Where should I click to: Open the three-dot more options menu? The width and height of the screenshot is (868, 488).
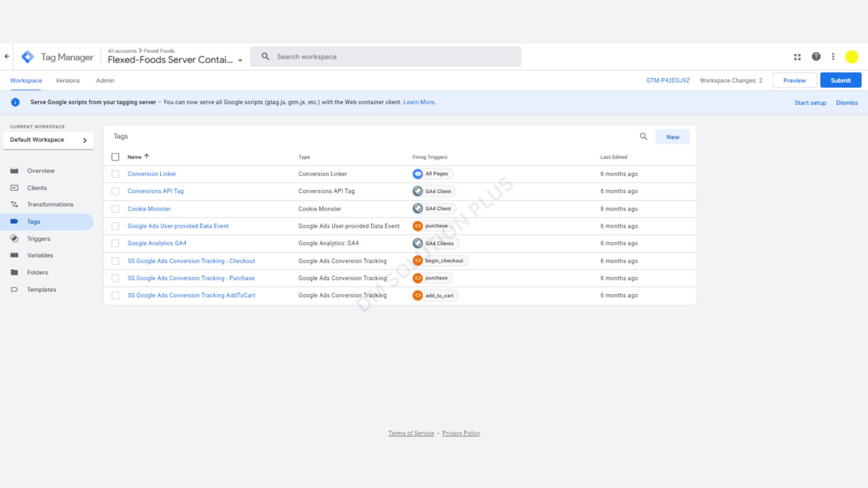point(833,57)
